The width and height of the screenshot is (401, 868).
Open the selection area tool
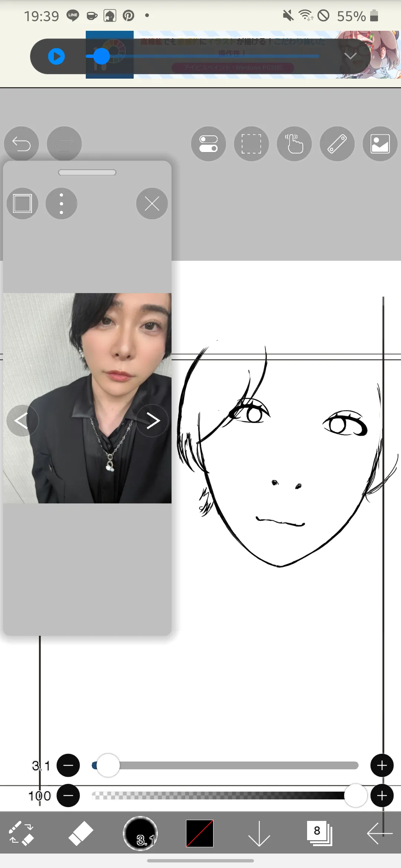251,144
